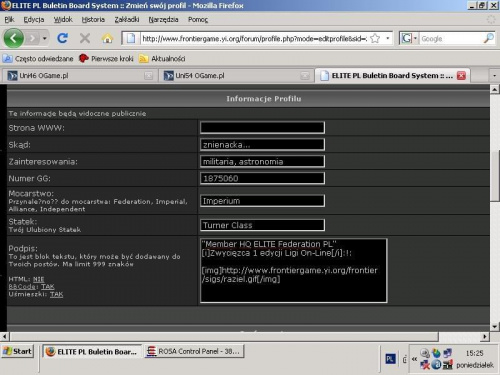Click the vertical scrollbar down arrow
The image size is (500, 375).
point(495,327)
